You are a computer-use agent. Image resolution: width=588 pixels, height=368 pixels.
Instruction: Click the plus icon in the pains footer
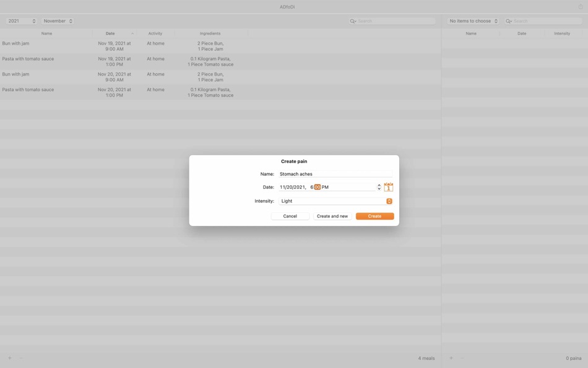(x=451, y=358)
